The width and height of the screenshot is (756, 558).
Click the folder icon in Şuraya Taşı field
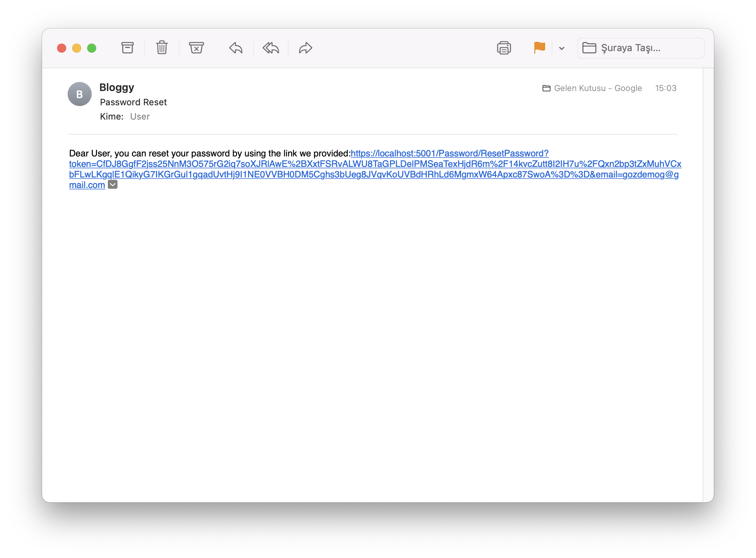coord(589,48)
